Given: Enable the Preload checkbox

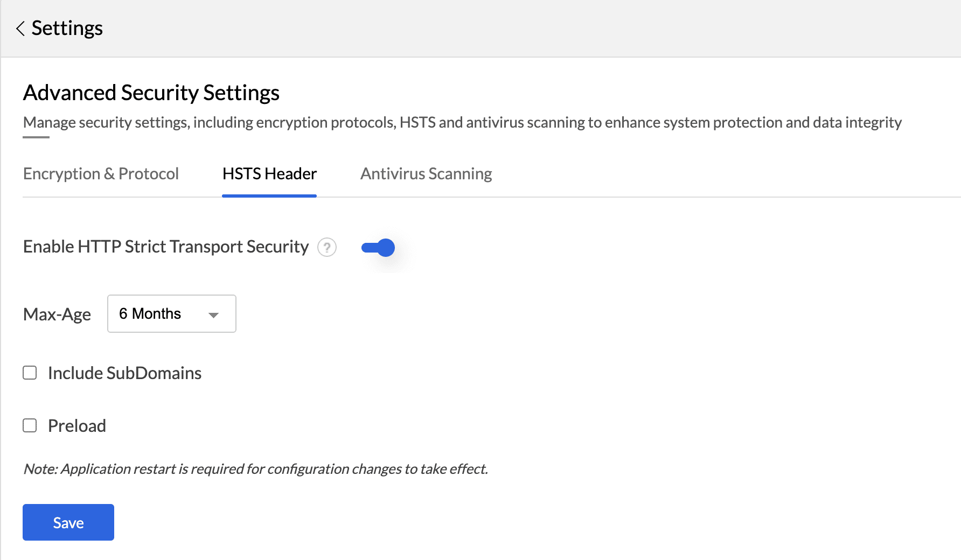Looking at the screenshot, I should pos(30,425).
